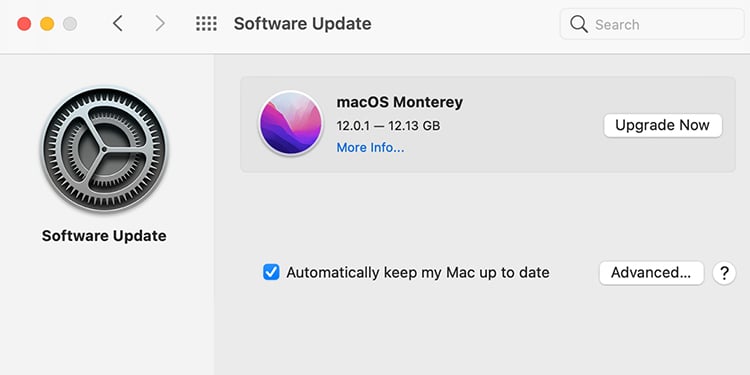Screen dimensions: 750x375
Task: Open the Advanced... options
Action: [x=651, y=273]
